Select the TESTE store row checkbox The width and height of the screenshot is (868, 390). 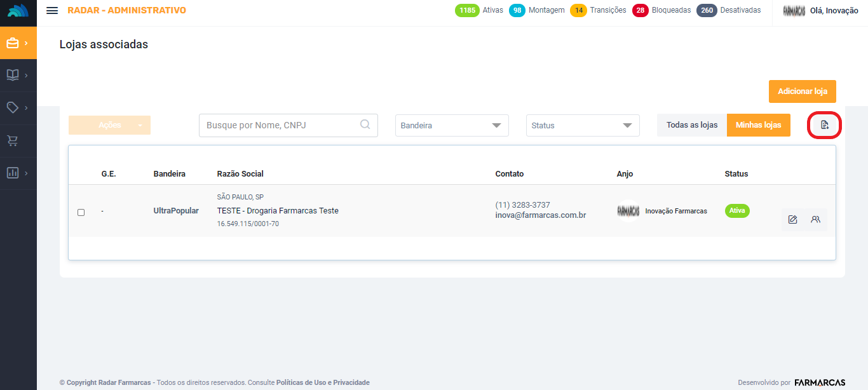click(x=81, y=212)
